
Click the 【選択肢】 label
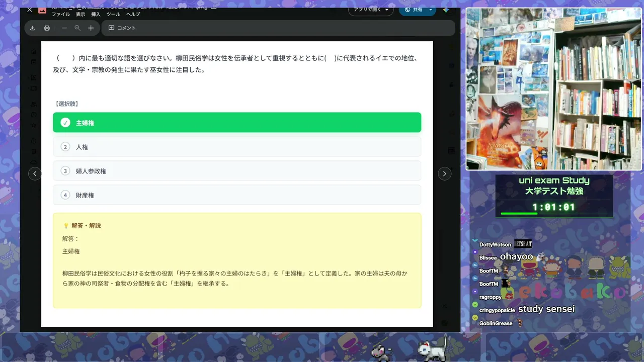[67, 104]
